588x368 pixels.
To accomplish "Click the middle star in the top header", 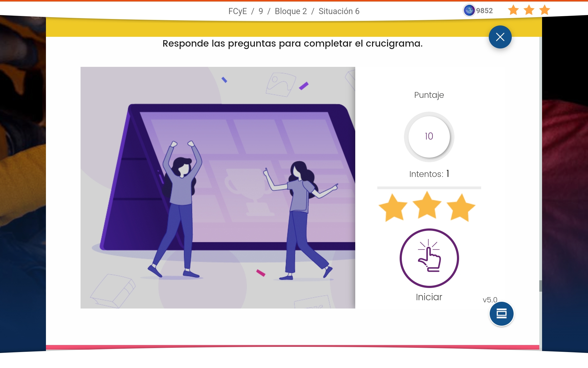I will pos(529,10).
